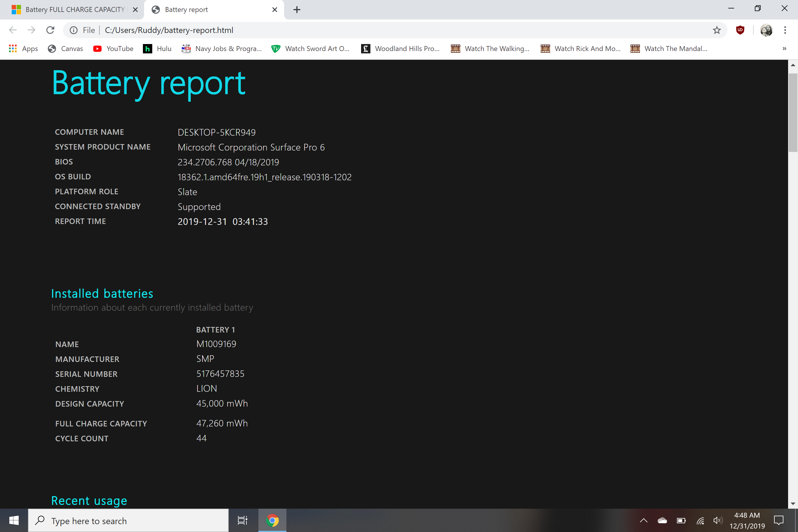798x532 pixels.
Task: Click the browser reload page icon
Action: point(50,30)
